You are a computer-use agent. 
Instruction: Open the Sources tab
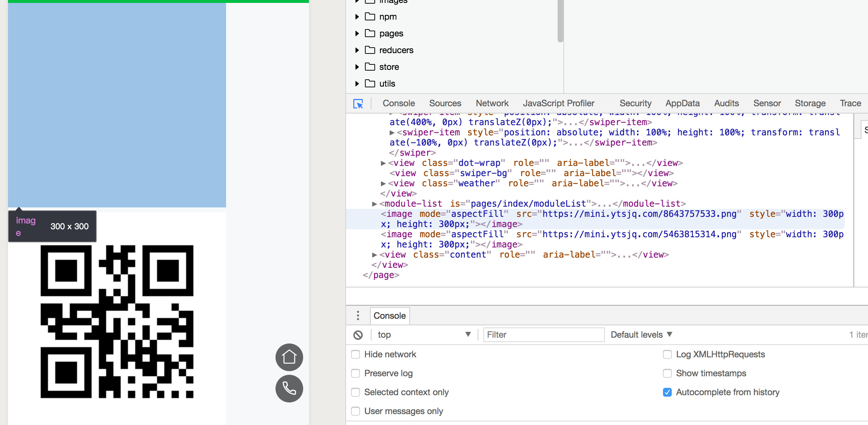(445, 103)
